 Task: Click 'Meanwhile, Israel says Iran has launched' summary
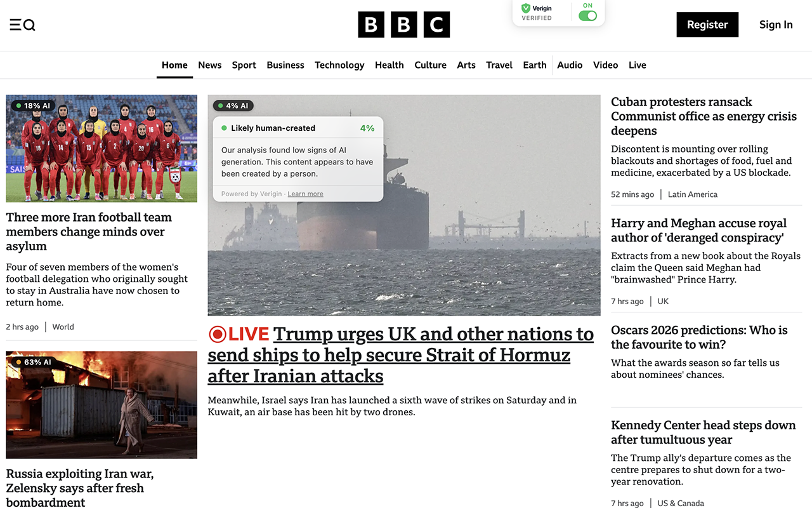(392, 406)
